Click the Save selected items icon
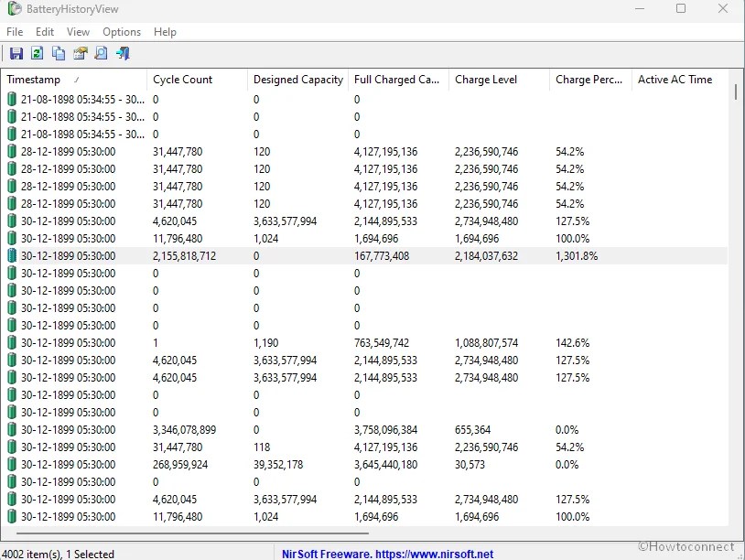Screen dimensions: 745x560 click(16, 53)
